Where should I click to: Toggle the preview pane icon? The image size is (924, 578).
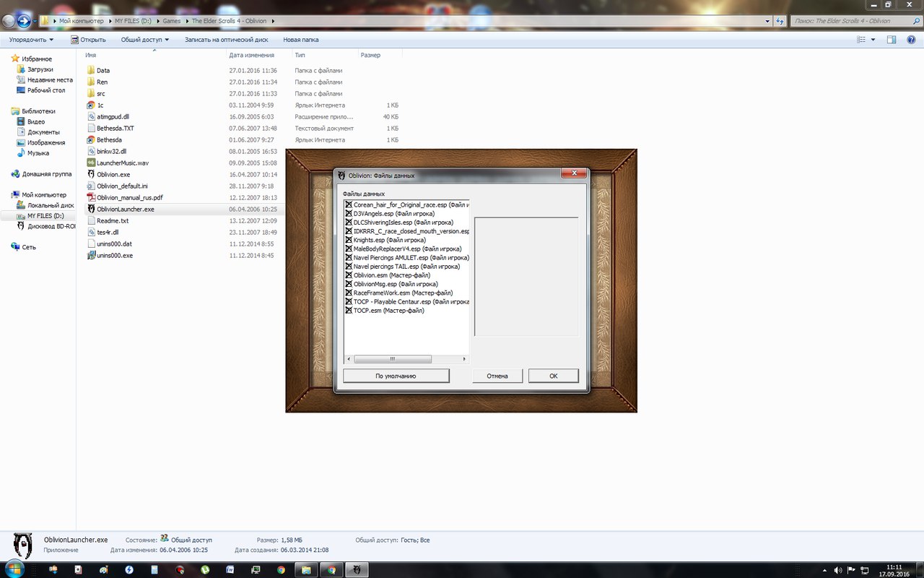coord(892,40)
